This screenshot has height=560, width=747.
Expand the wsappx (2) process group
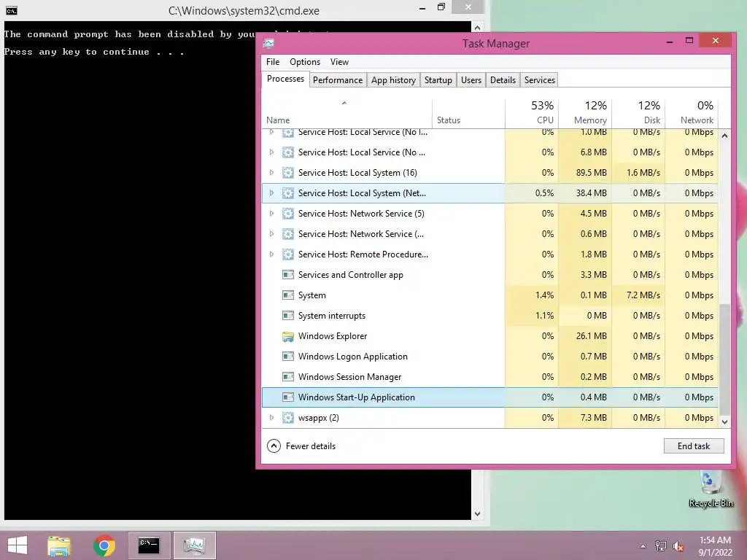(271, 418)
